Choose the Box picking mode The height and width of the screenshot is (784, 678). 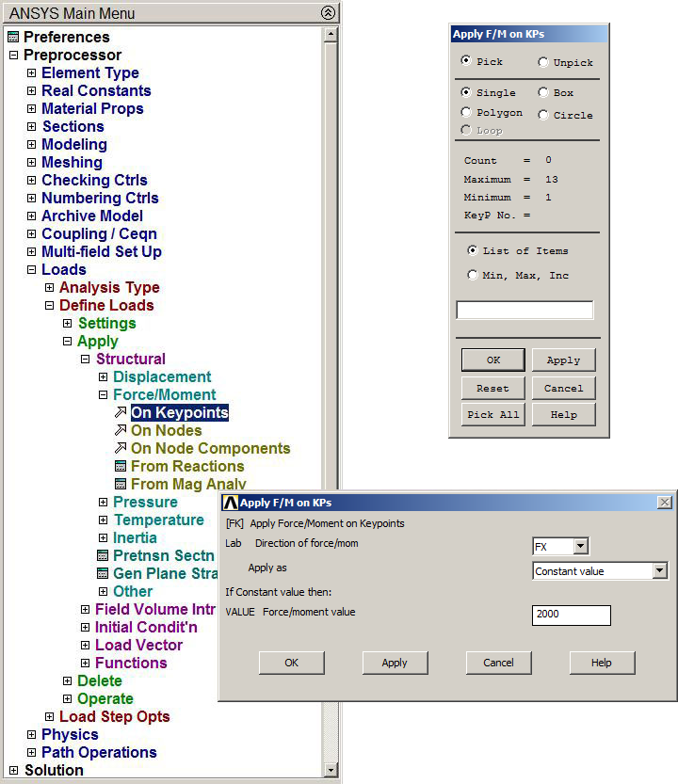543,92
